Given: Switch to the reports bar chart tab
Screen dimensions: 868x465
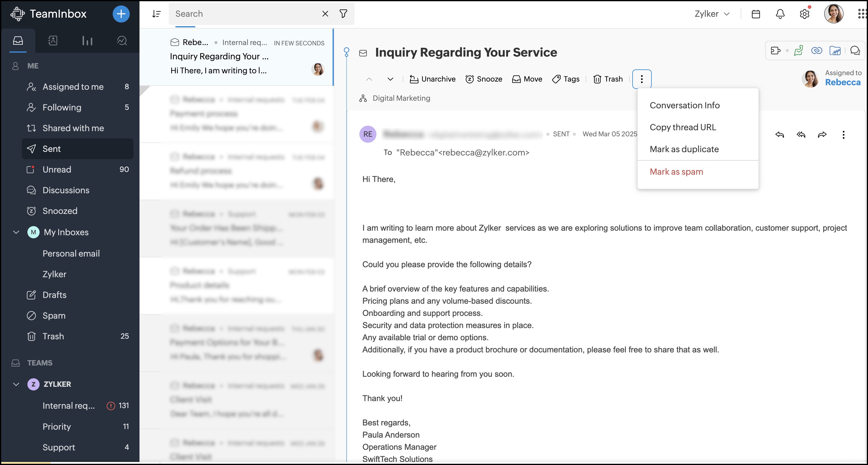Looking at the screenshot, I should click(x=87, y=41).
